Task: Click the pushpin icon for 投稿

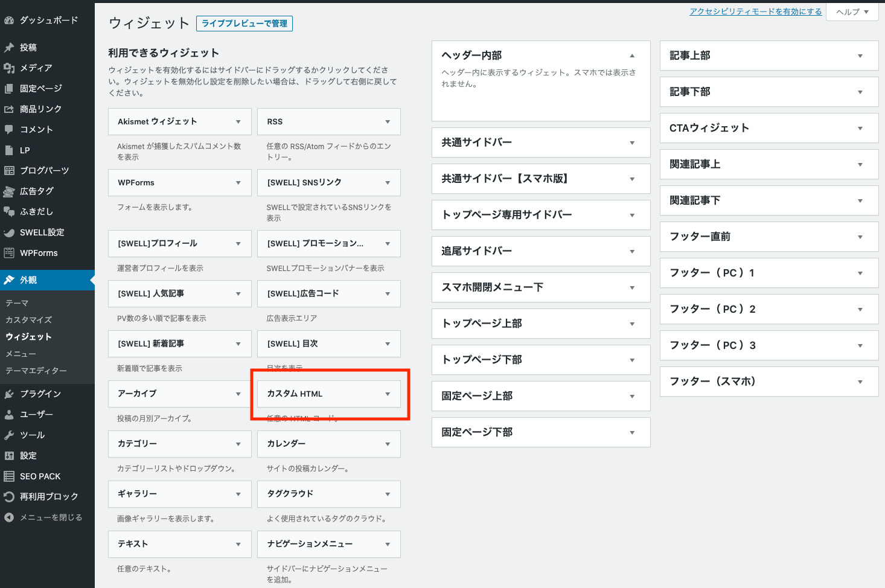Action: 9,48
